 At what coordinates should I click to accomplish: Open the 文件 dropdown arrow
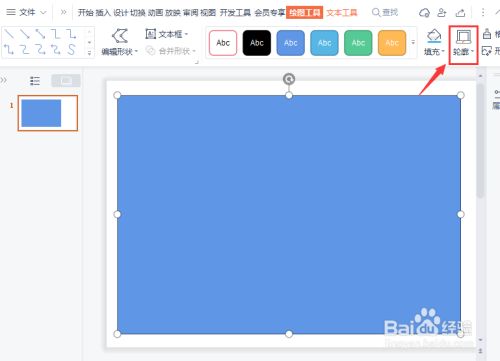pos(43,13)
